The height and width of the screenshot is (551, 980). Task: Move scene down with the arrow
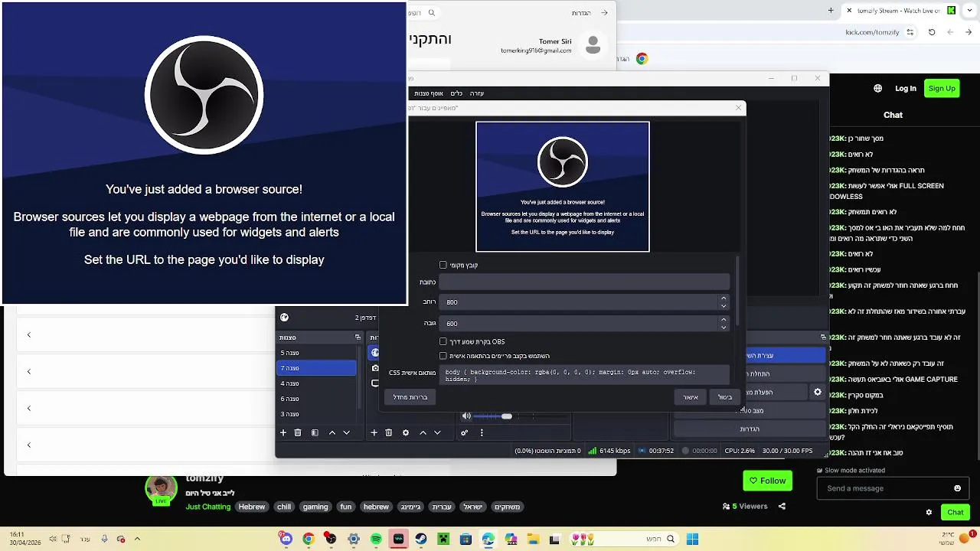click(x=346, y=432)
